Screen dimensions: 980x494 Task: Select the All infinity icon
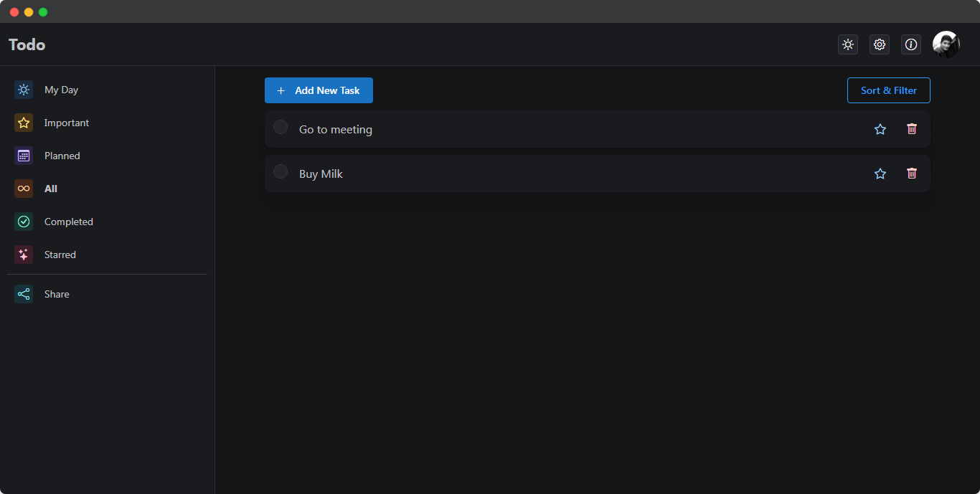pos(23,189)
